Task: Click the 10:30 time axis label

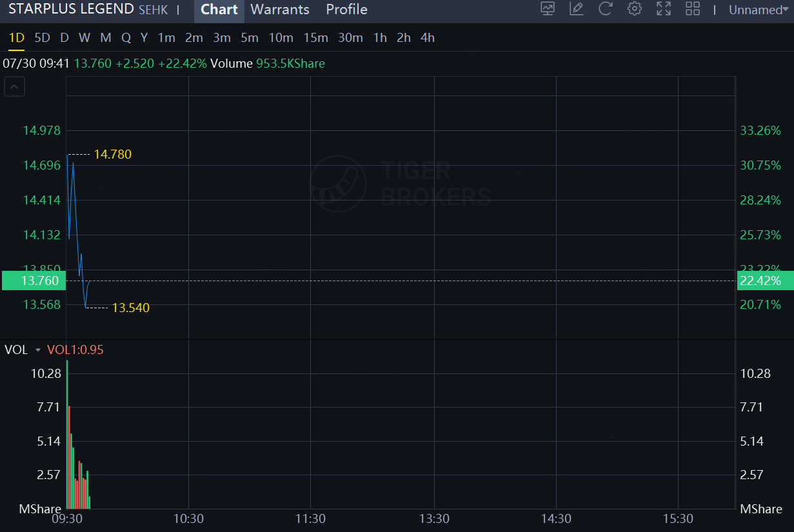Action: (188, 519)
